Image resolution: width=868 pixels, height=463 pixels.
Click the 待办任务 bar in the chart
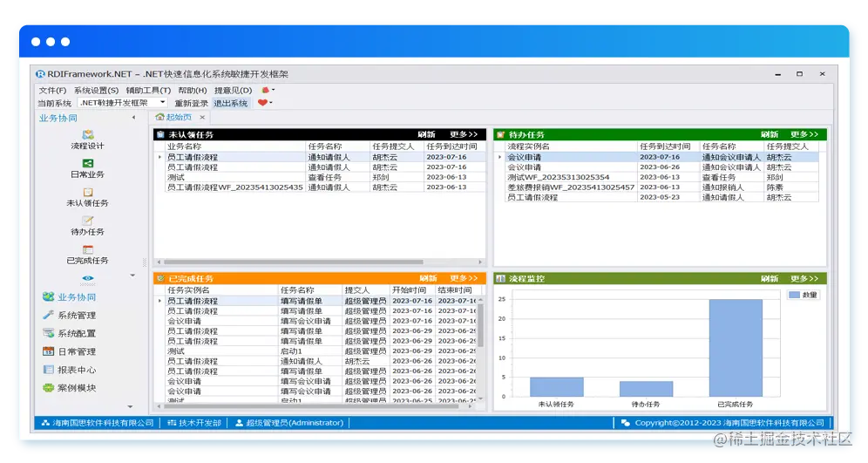[646, 389]
